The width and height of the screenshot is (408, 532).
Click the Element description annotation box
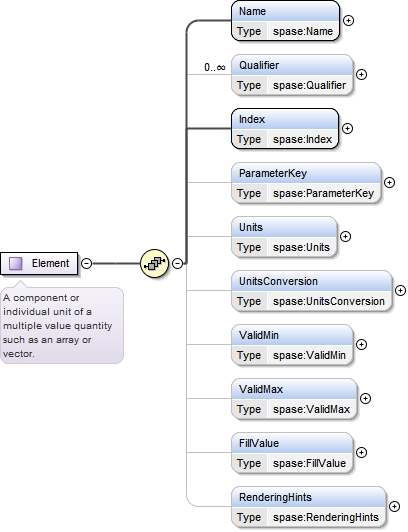[62, 325]
